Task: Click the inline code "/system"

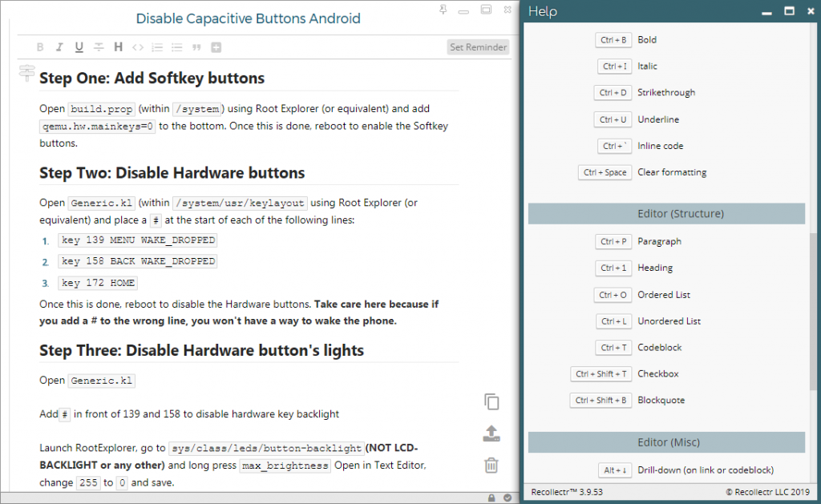Action: [x=197, y=109]
